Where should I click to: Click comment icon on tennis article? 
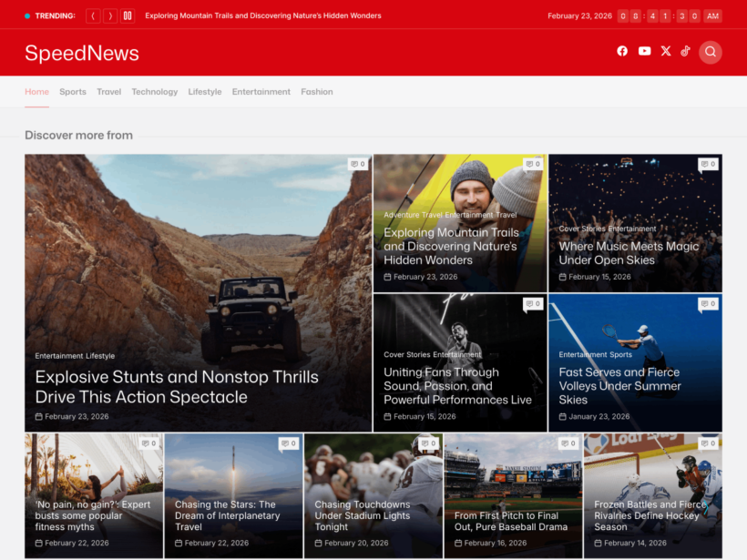point(709,304)
